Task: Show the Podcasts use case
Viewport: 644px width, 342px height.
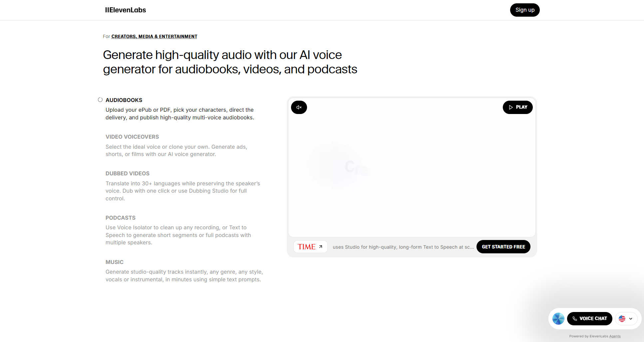Action: [x=121, y=218]
